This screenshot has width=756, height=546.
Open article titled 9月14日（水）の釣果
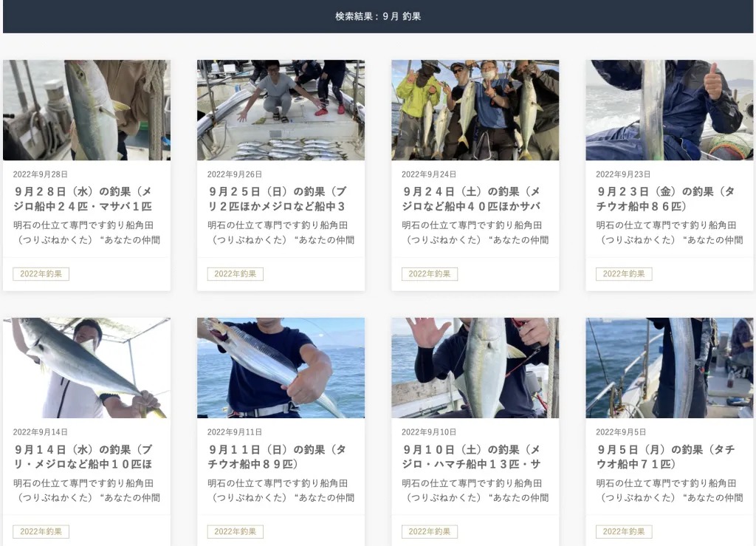(83, 457)
